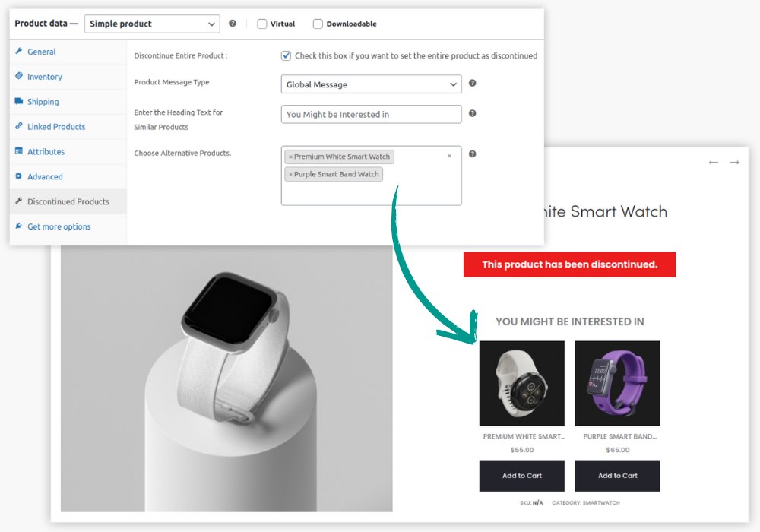760x532 pixels.
Task: Add Premium White Smart Watch to cart
Action: pyautogui.click(x=521, y=476)
